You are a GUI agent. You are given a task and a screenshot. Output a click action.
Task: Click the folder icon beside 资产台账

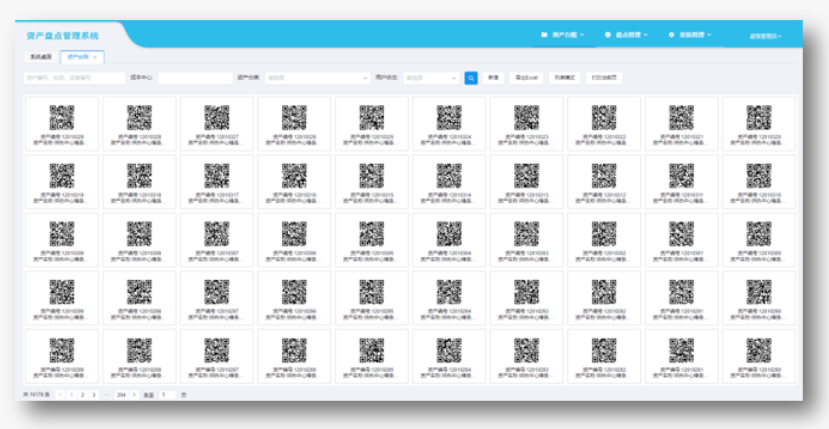tap(544, 35)
